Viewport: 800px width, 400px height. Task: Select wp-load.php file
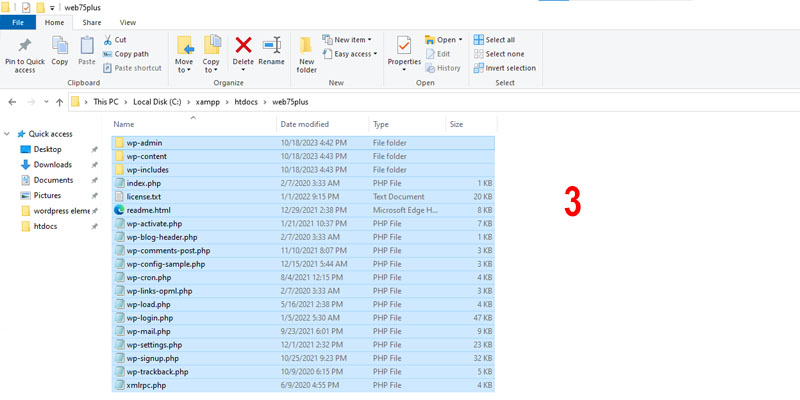click(304, 305)
